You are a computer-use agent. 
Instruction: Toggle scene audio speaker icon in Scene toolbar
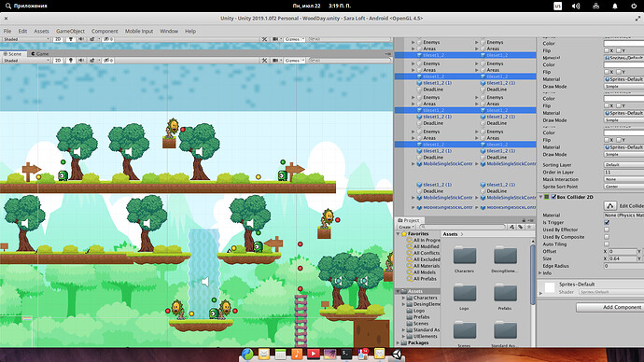pos(81,61)
